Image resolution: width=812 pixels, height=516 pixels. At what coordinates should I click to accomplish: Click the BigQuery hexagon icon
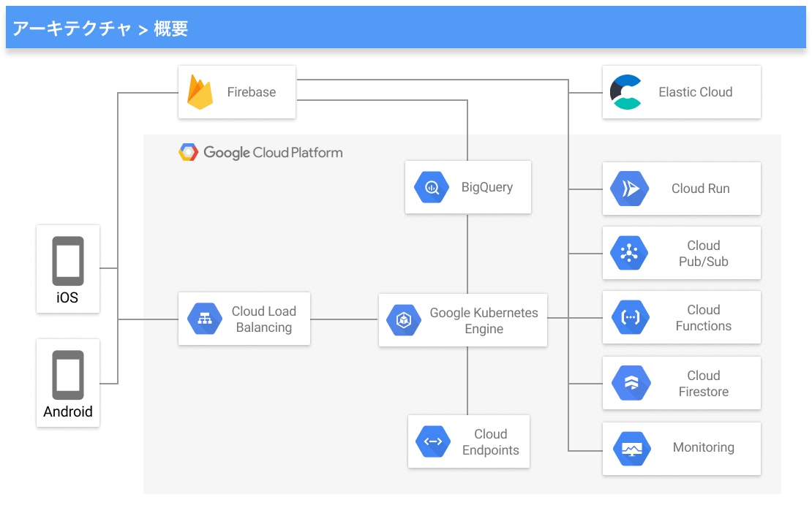coord(432,187)
